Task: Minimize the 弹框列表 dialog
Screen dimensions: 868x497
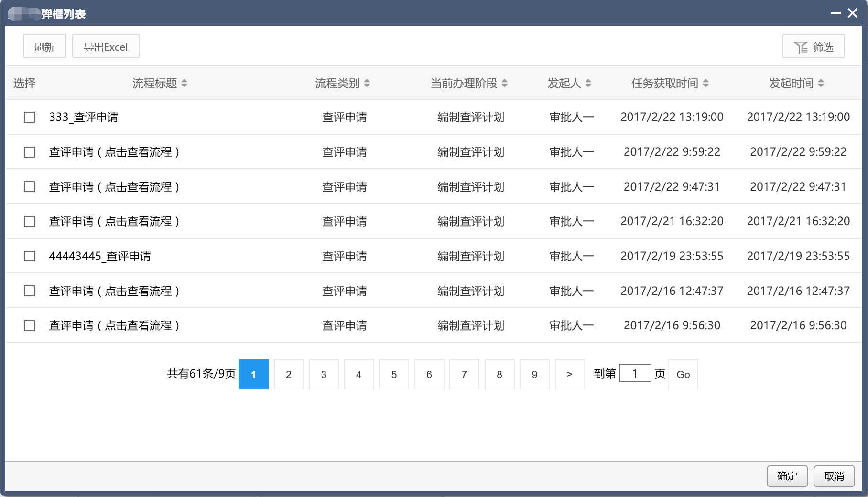Action: point(835,13)
